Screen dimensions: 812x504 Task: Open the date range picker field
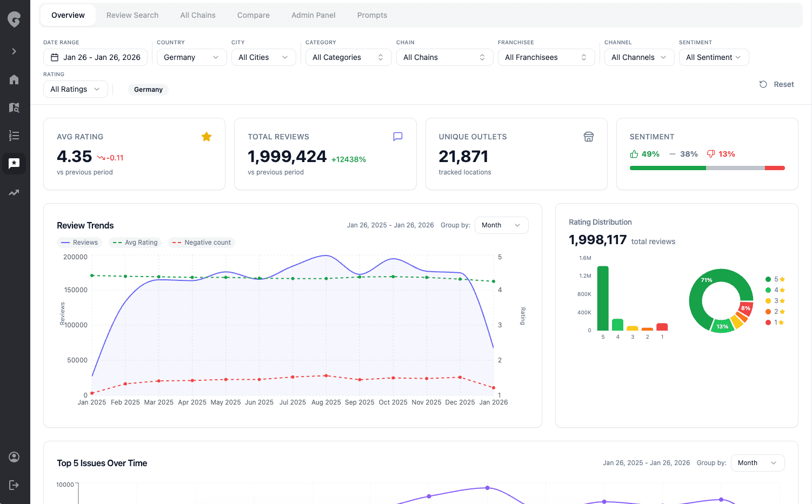pyautogui.click(x=95, y=57)
